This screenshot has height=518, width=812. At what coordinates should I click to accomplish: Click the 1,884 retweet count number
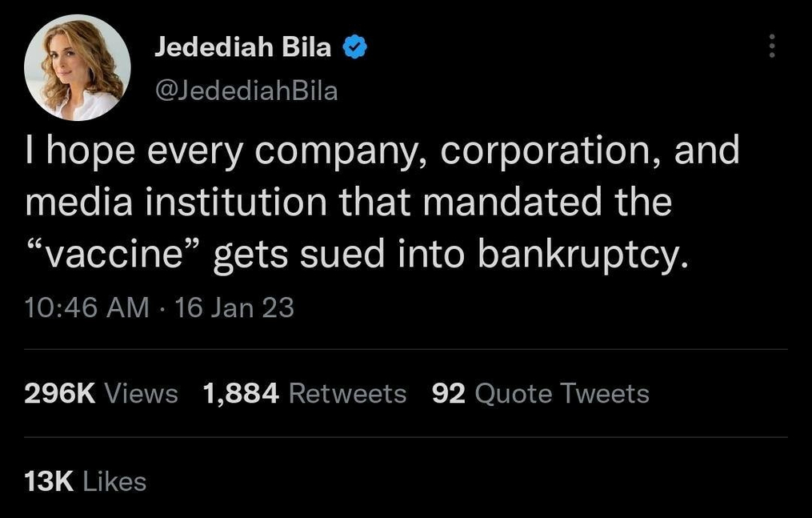241,393
